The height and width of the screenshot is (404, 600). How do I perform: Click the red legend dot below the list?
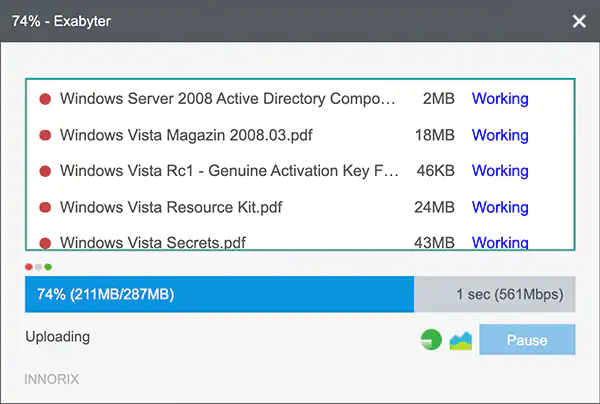(29, 267)
